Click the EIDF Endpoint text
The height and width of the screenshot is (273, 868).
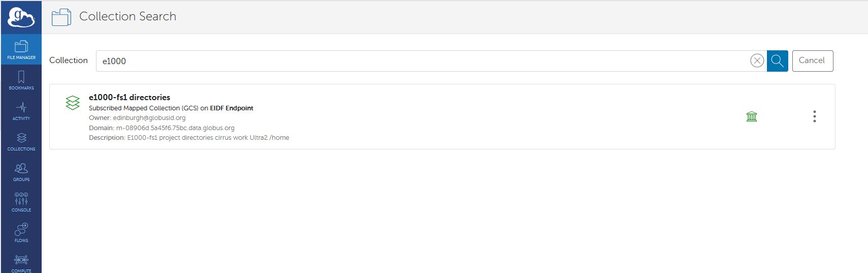[232, 108]
